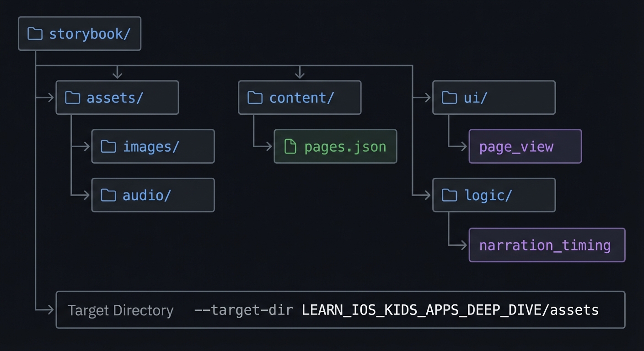Click the Target Directory label
The image size is (644, 351).
click(x=120, y=310)
